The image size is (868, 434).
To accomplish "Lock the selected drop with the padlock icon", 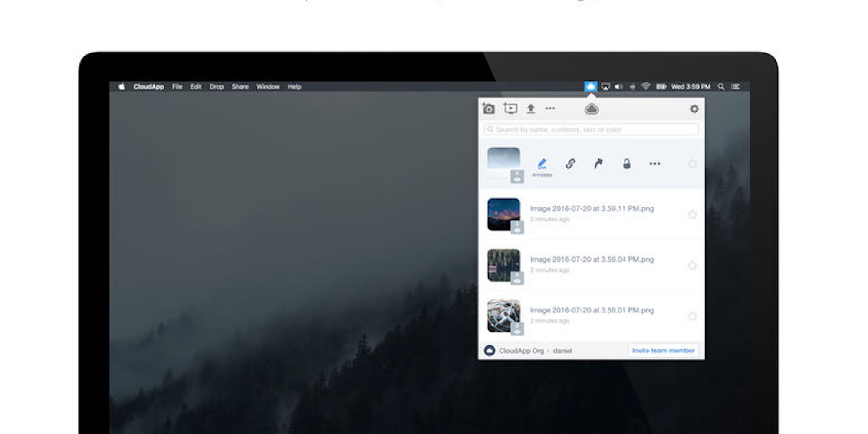I will click(x=626, y=164).
